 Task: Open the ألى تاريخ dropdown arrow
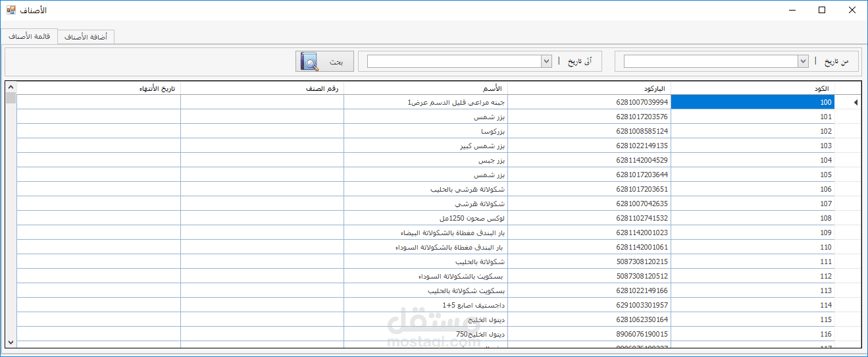[546, 61]
